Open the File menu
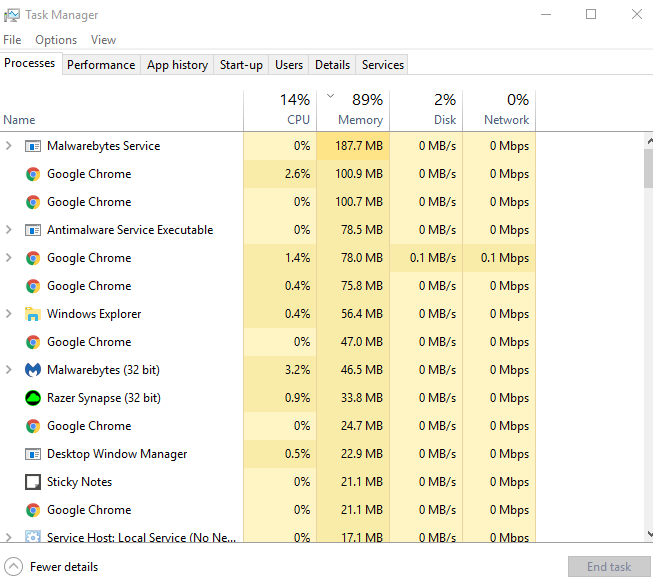 click(x=12, y=40)
